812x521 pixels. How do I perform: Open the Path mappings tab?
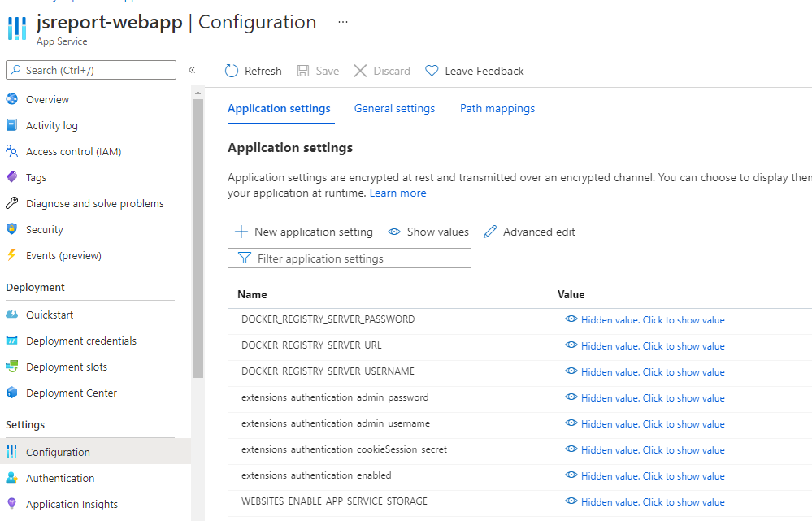tap(497, 108)
